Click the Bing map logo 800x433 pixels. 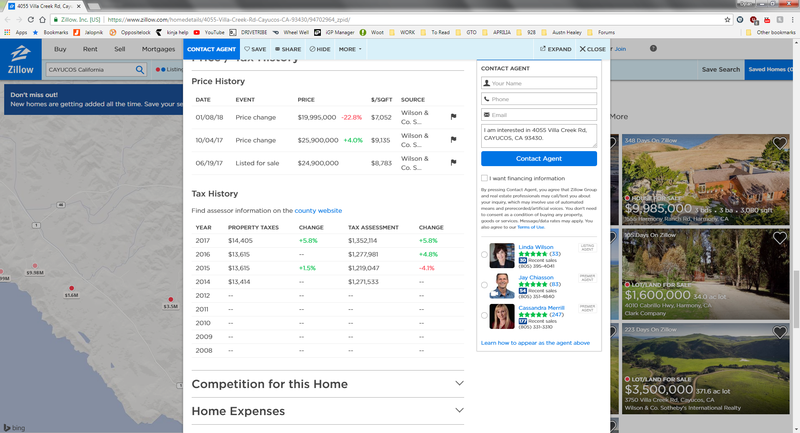(x=14, y=427)
